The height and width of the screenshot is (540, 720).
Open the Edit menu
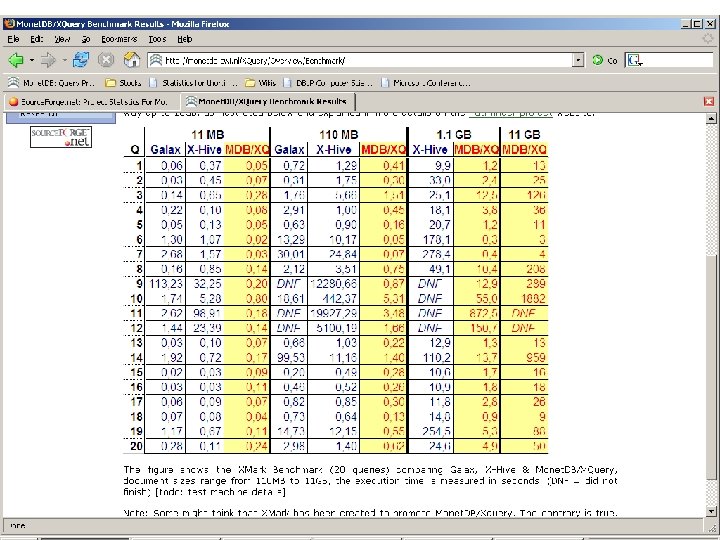click(x=37, y=39)
